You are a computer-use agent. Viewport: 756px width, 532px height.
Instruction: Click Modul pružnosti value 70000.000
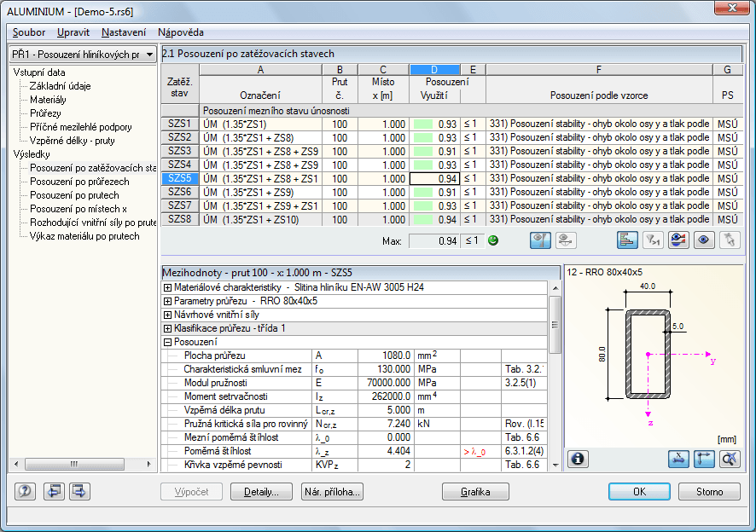coord(387,383)
